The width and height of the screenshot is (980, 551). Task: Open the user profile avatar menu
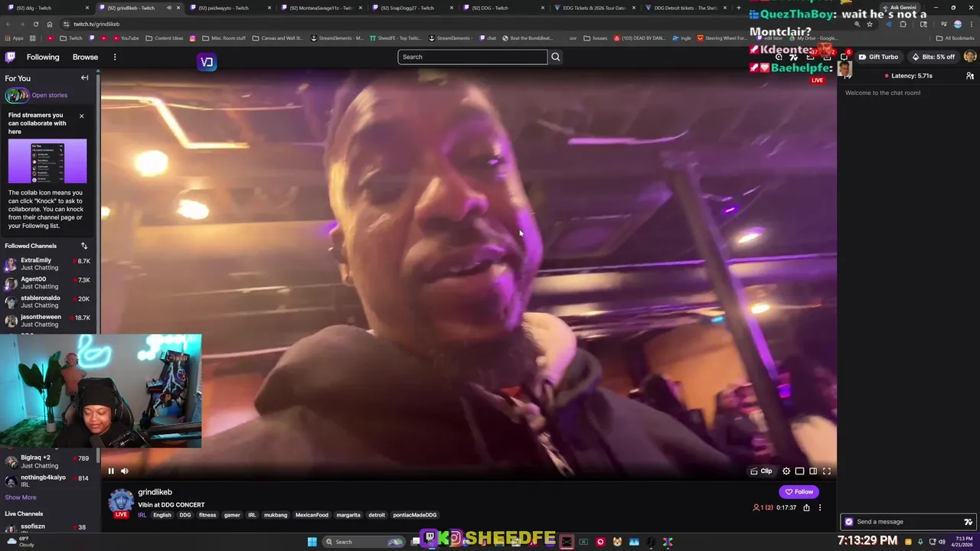970,57
